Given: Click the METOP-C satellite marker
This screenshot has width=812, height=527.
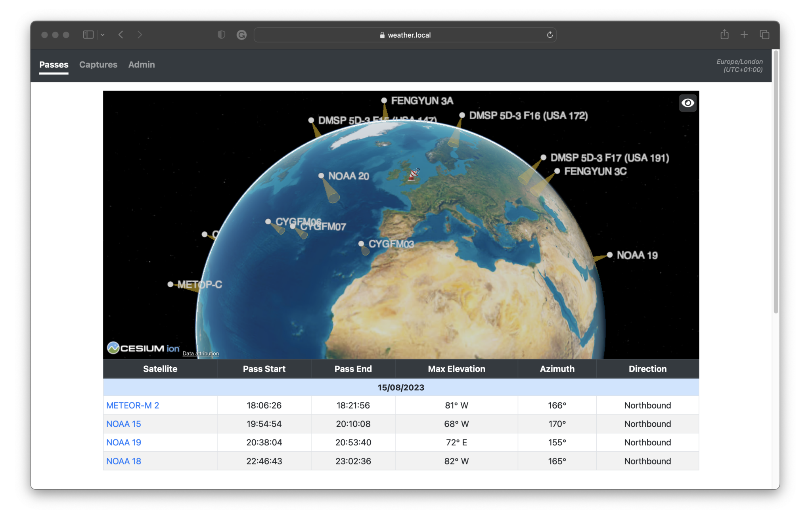Looking at the screenshot, I should (x=170, y=284).
